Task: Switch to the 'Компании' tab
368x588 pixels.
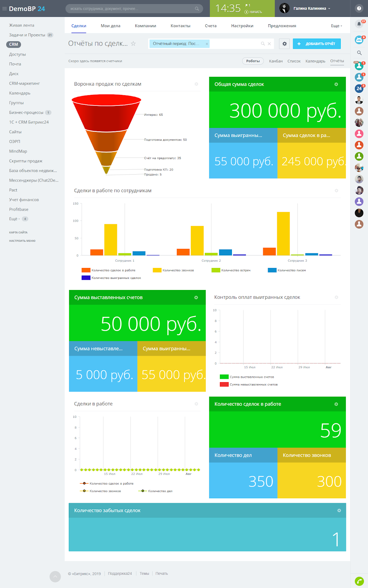Action: pos(145,26)
